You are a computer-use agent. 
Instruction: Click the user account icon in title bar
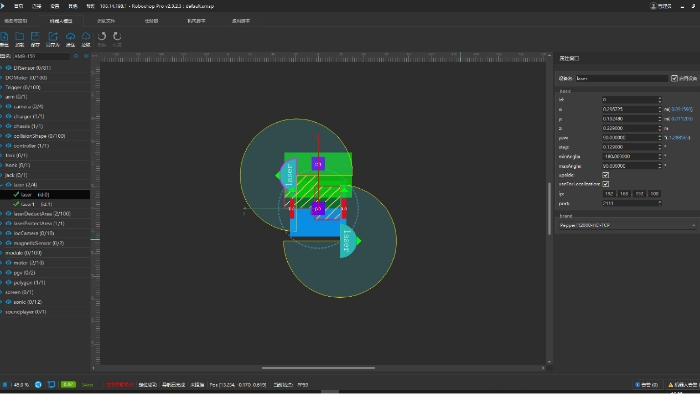(653, 6)
